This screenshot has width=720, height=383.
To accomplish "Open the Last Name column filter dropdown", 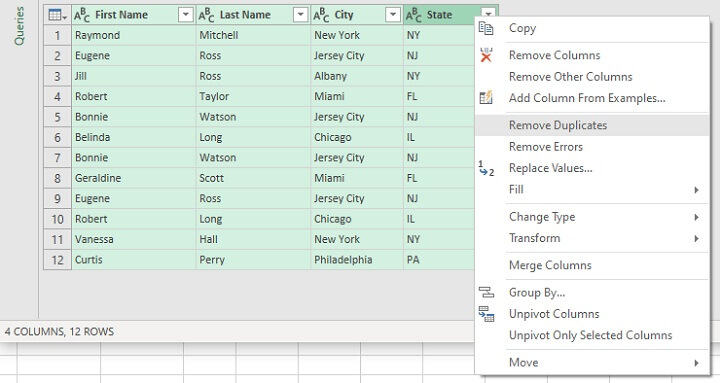I will pos(300,15).
